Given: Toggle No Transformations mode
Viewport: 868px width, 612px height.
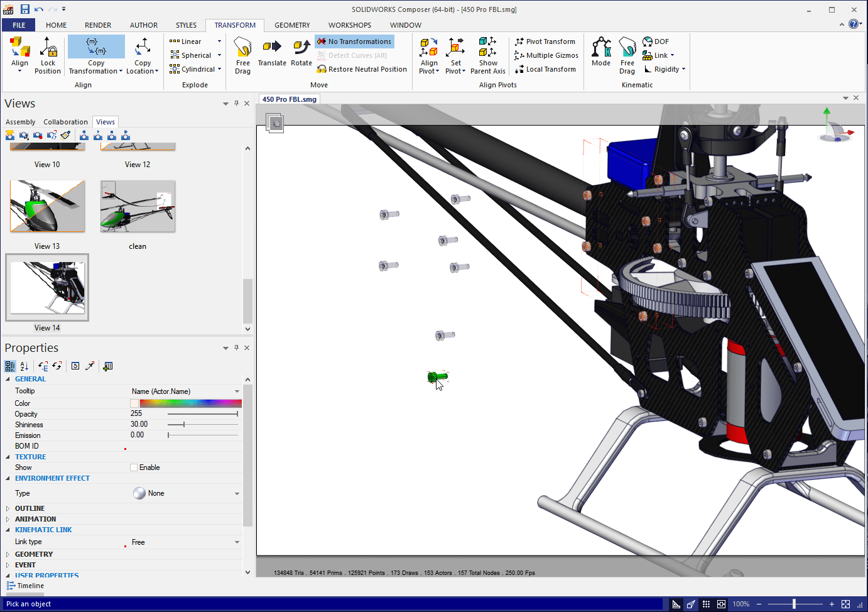Looking at the screenshot, I should coord(354,41).
